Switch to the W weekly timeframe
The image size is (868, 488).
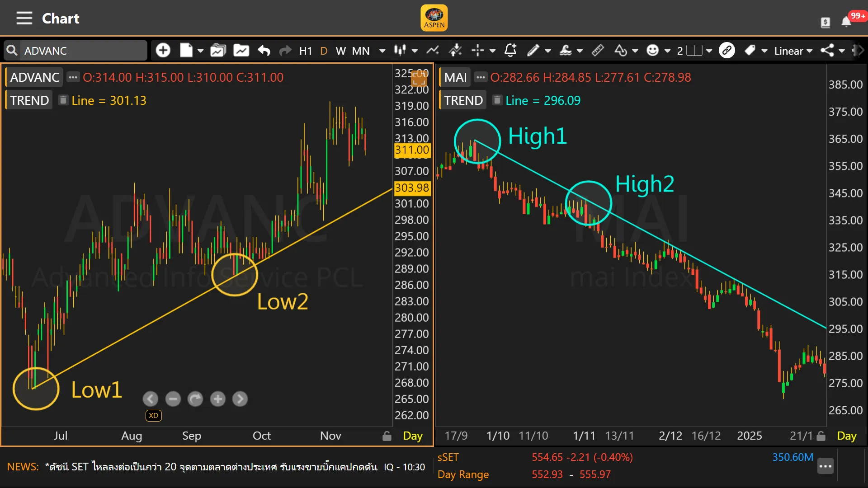[341, 51]
